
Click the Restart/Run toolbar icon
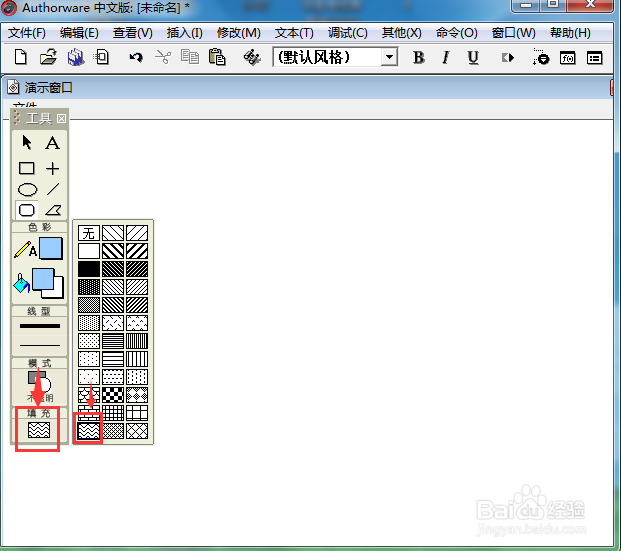coord(508,58)
